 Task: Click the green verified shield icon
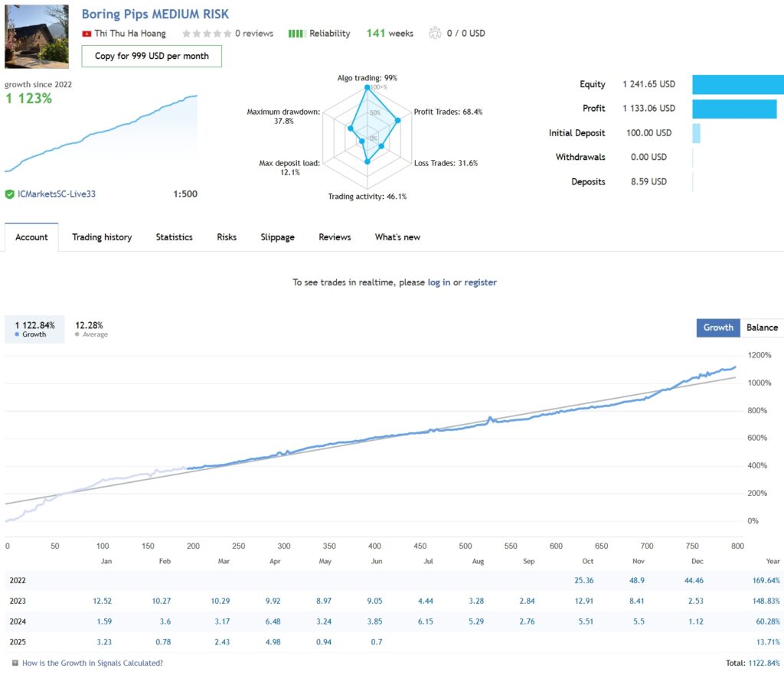[x=9, y=194]
